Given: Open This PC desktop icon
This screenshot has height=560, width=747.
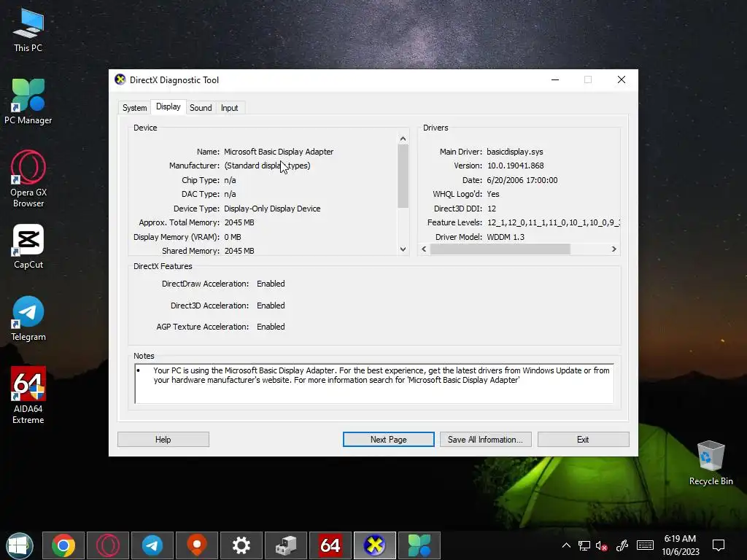Looking at the screenshot, I should click(28, 31).
